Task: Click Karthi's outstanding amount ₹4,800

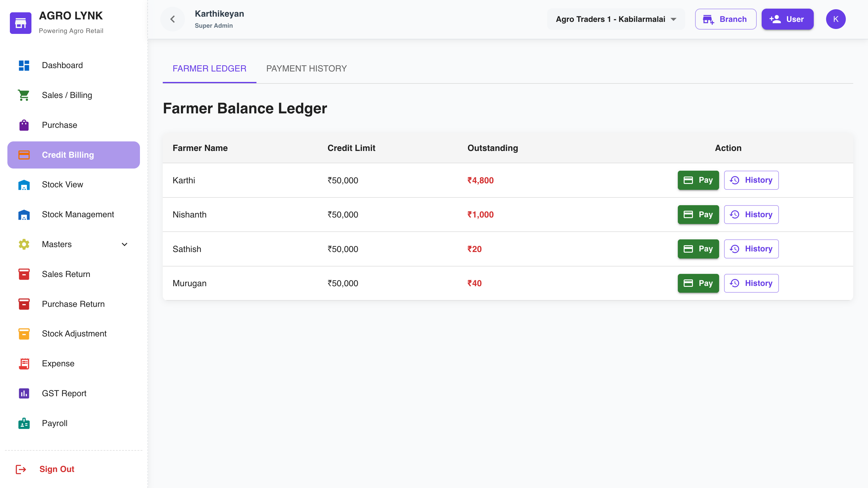Action: (480, 181)
